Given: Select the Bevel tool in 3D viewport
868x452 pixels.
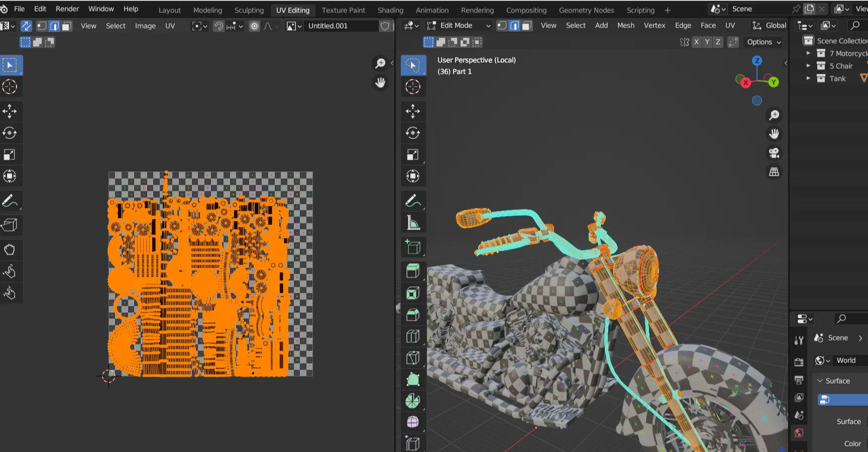Looking at the screenshot, I should click(412, 315).
